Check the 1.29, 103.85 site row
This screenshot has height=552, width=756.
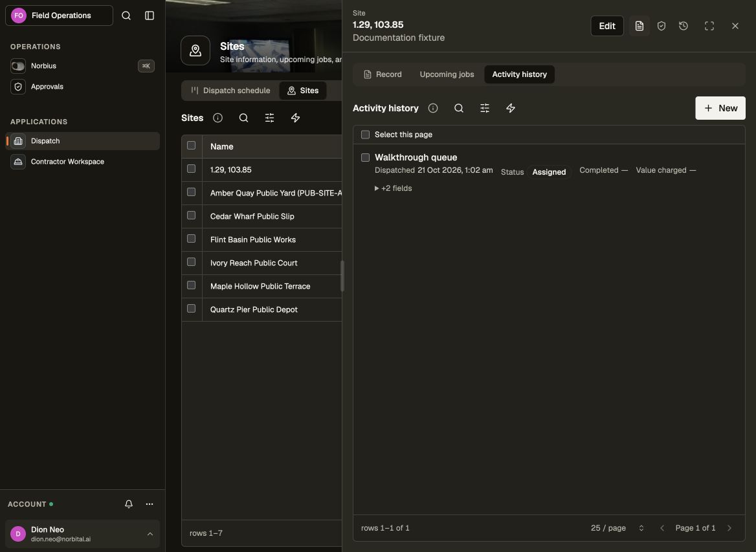coord(192,169)
